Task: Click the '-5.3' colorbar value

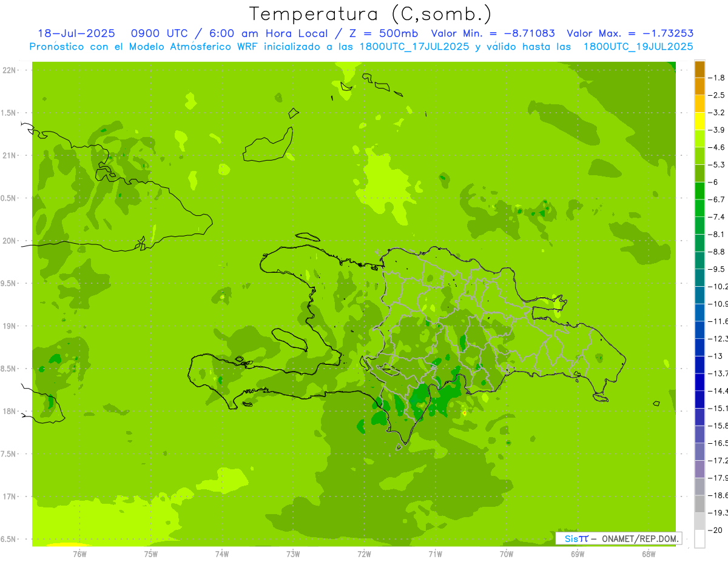Action: coord(717,165)
